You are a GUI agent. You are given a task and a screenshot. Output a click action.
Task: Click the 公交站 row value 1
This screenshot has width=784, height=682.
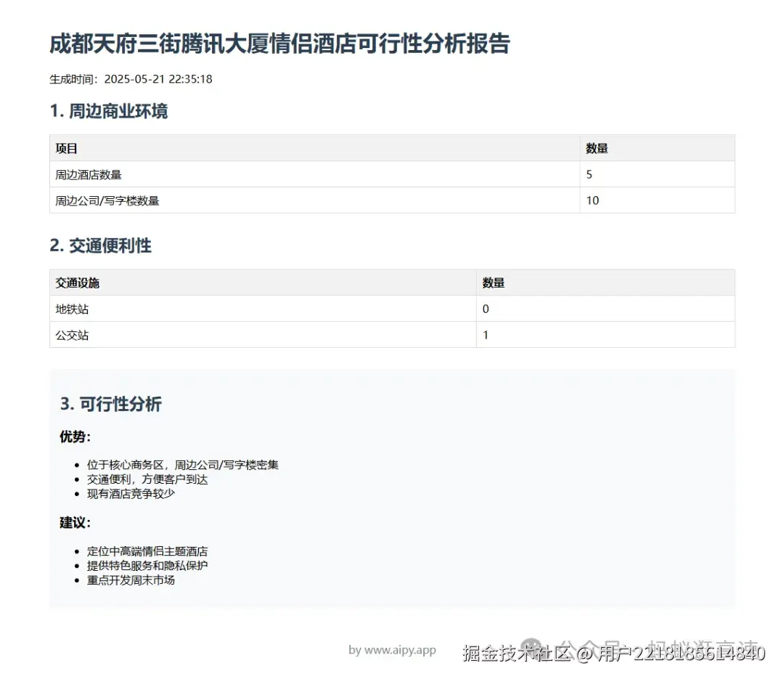click(485, 335)
